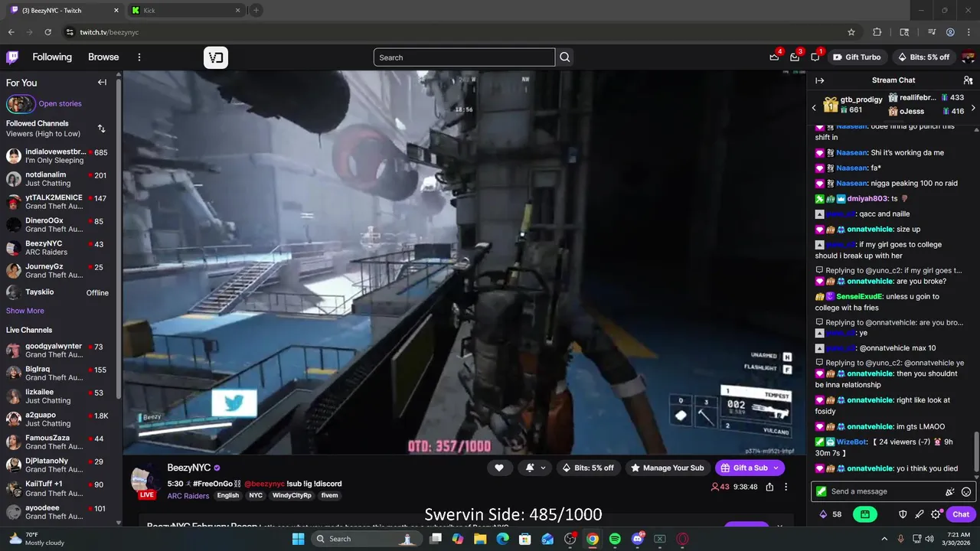This screenshot has height=551, width=980.
Task: Open the Twitch home logo
Action: pyautogui.click(x=13, y=57)
